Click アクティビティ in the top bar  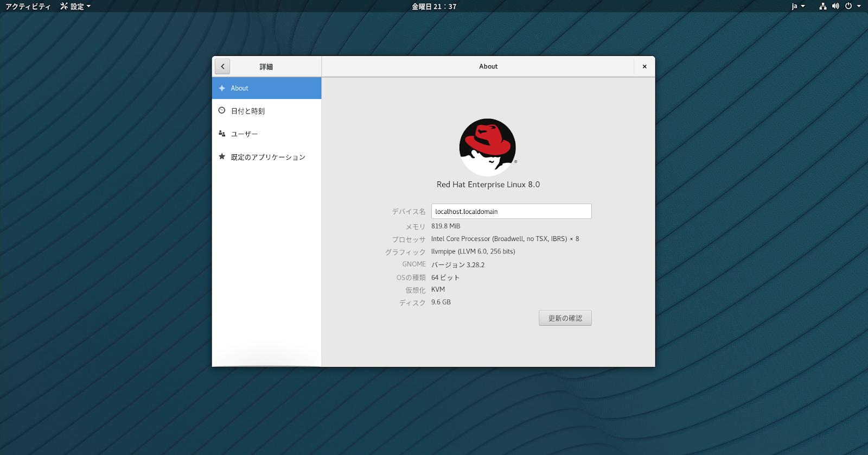pyautogui.click(x=28, y=7)
